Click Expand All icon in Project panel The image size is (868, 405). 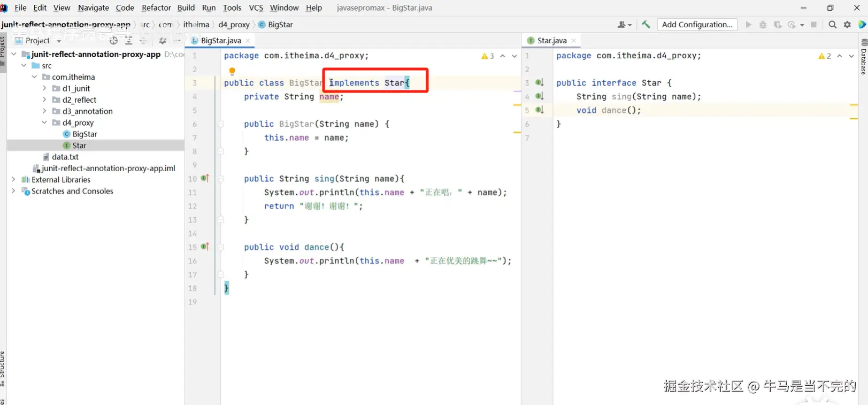click(128, 41)
